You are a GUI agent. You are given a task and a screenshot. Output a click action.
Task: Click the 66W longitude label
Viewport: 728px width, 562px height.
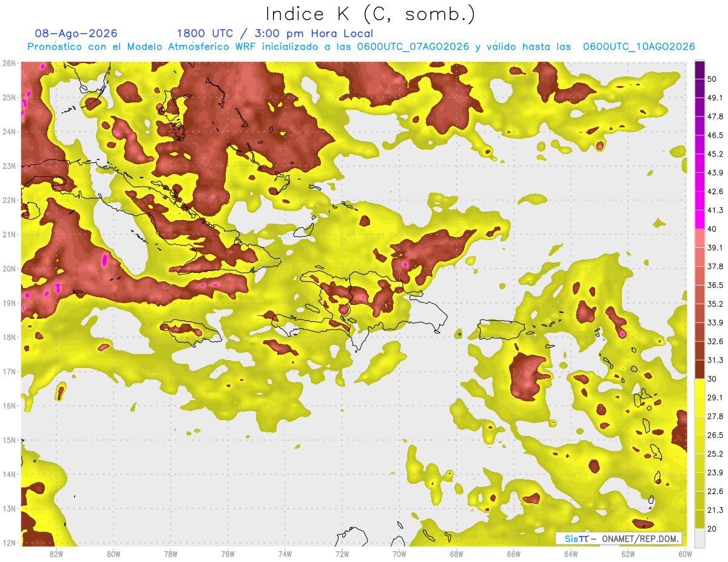pyautogui.click(x=513, y=554)
